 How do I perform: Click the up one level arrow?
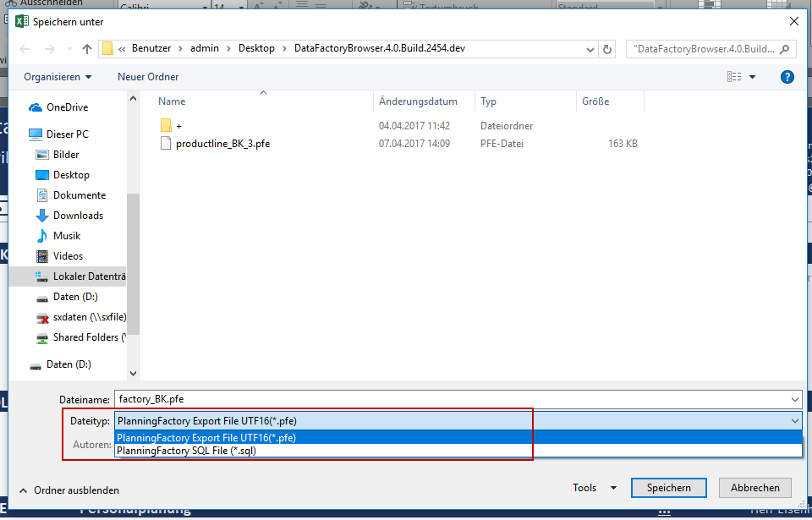click(x=86, y=49)
